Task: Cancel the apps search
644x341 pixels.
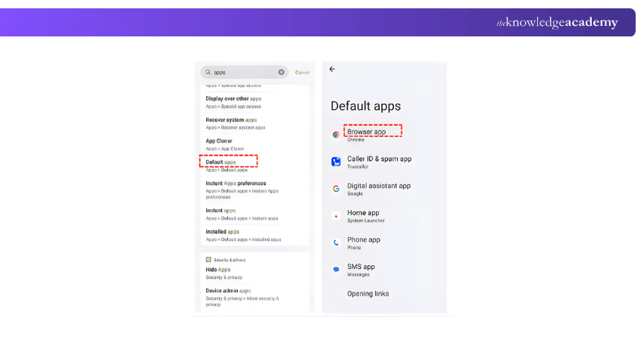Action: [302, 72]
